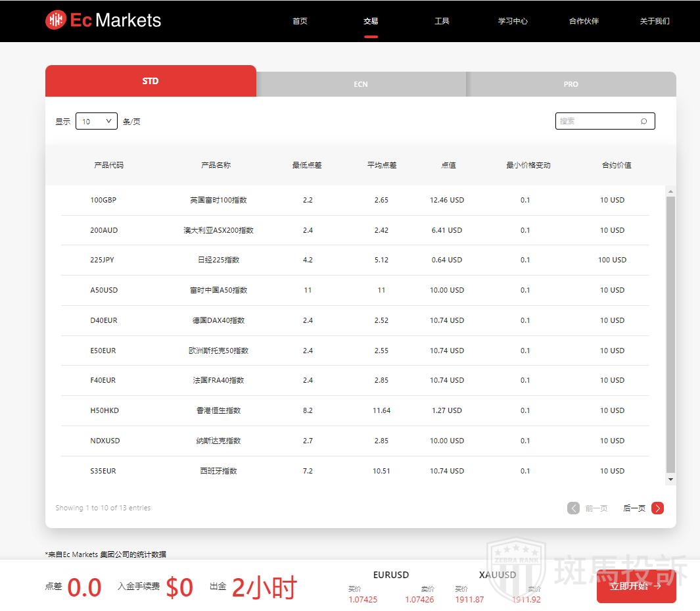This screenshot has height=611, width=700.
Task: Switch to the ECN account tab
Action: pyautogui.click(x=361, y=84)
